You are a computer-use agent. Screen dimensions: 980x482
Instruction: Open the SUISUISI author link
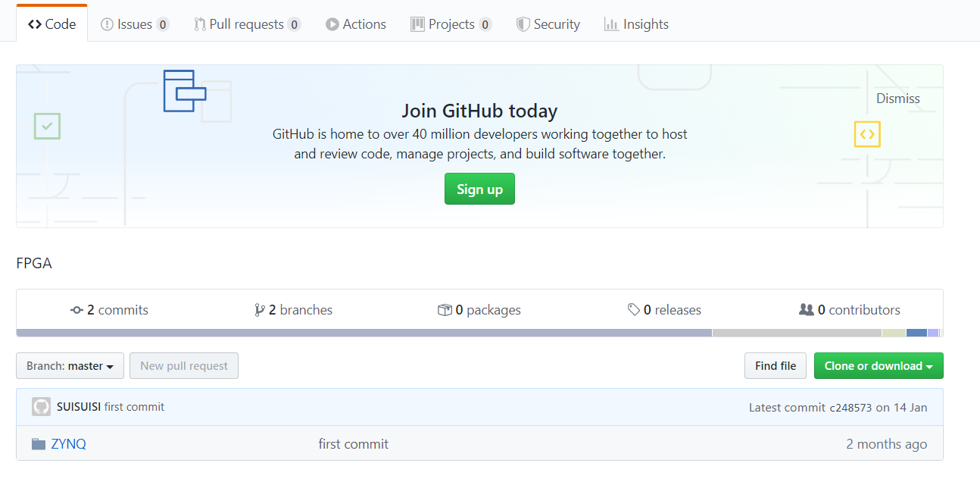click(x=79, y=407)
